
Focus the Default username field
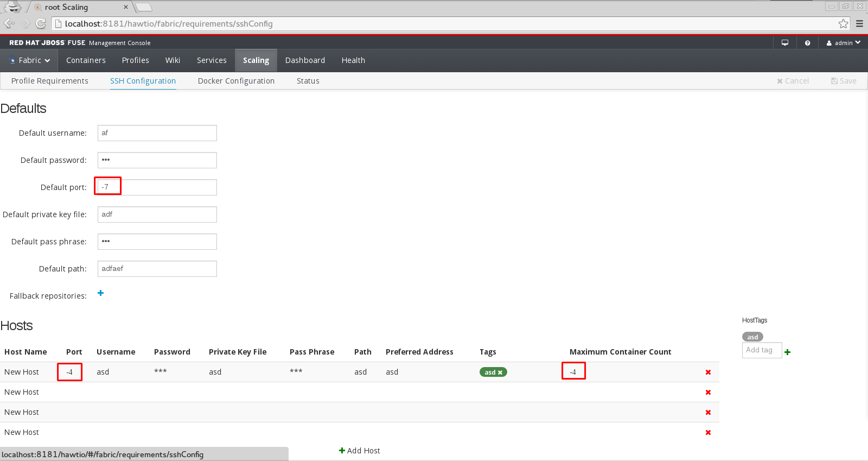[157, 133]
